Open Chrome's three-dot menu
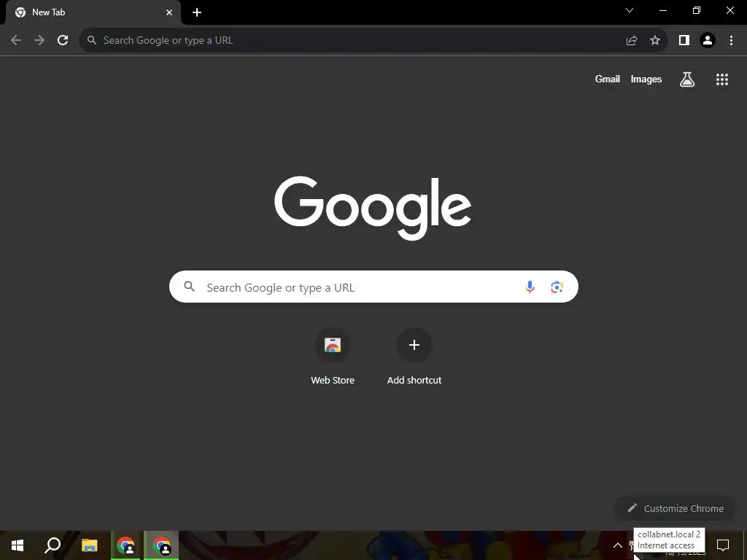747x560 pixels. pyautogui.click(x=731, y=41)
